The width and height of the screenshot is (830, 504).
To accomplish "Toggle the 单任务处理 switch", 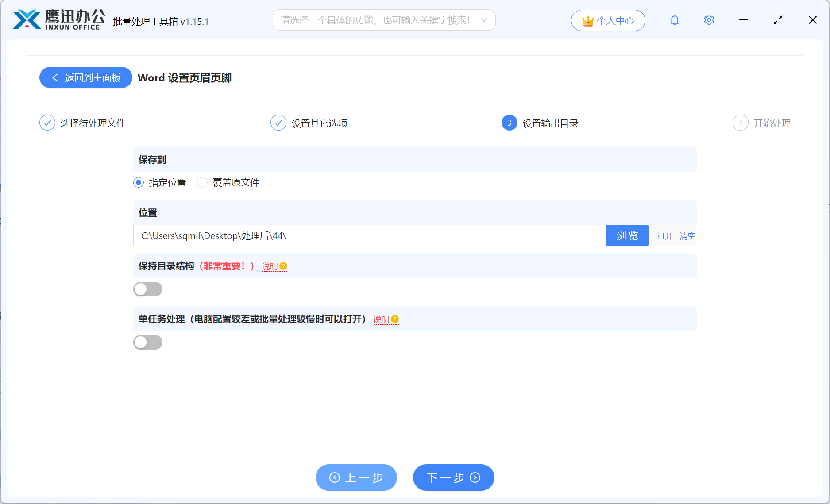I will tap(148, 342).
